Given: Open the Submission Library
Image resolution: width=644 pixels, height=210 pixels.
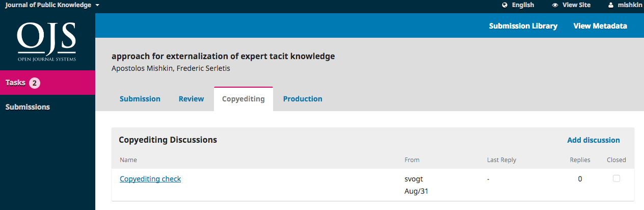Looking at the screenshot, I should point(523,26).
